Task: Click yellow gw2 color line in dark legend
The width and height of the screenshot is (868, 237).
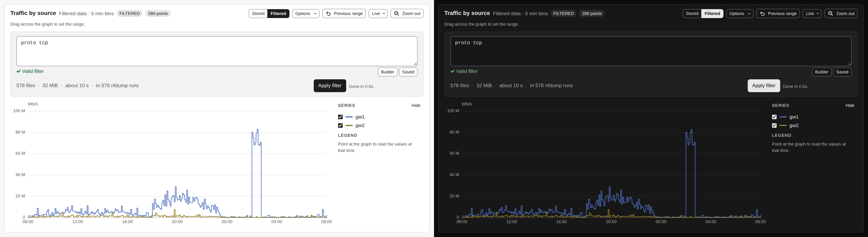Action: click(x=783, y=125)
